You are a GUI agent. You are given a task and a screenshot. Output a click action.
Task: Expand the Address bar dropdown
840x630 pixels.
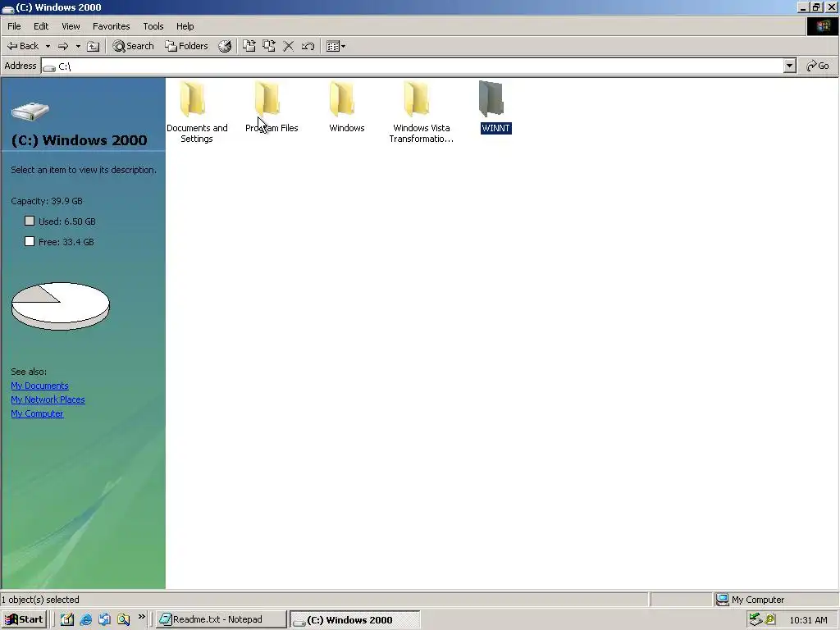(789, 66)
